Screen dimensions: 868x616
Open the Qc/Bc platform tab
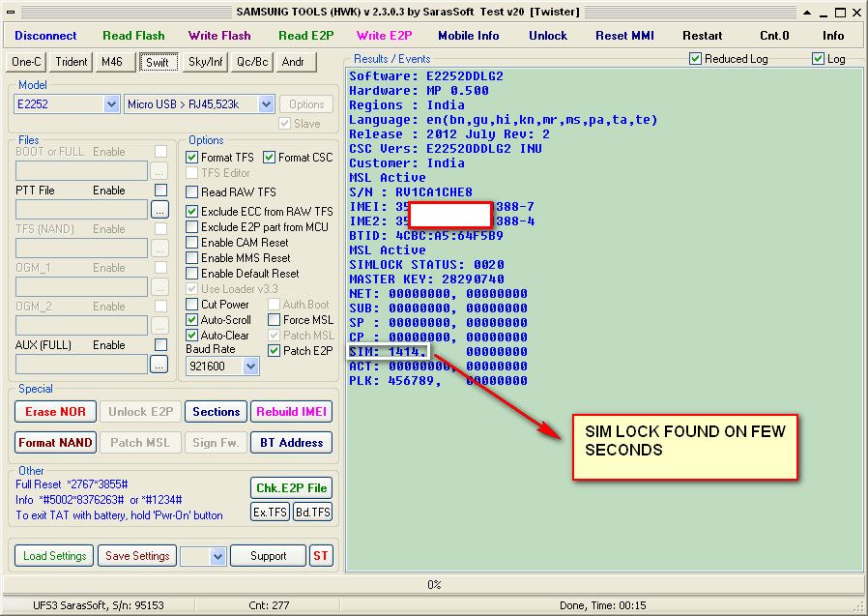[x=252, y=62]
